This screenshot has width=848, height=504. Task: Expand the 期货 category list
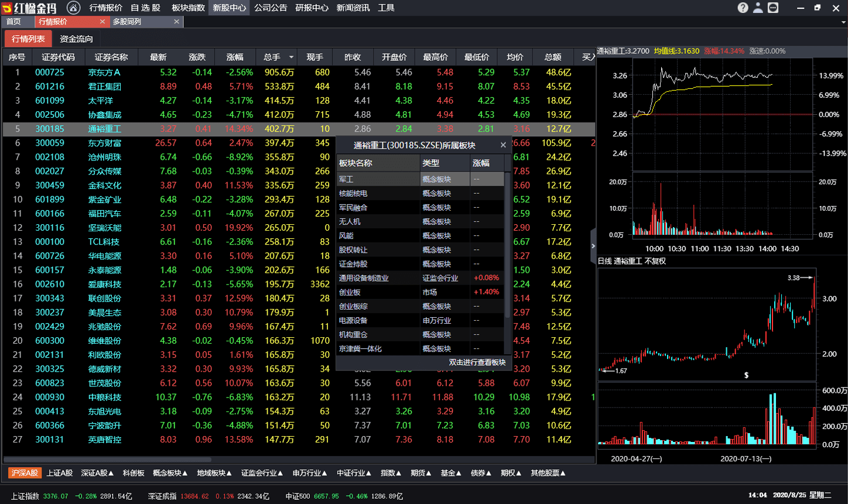pos(421,473)
